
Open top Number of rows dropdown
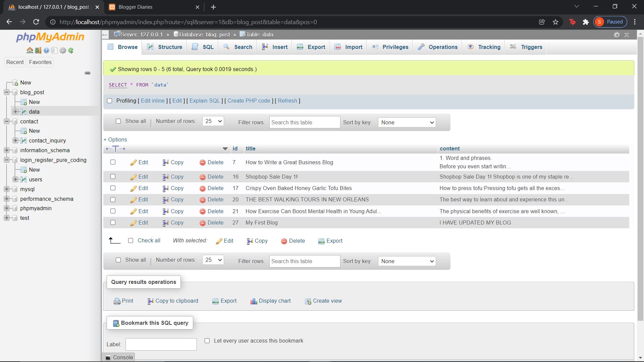(213, 121)
